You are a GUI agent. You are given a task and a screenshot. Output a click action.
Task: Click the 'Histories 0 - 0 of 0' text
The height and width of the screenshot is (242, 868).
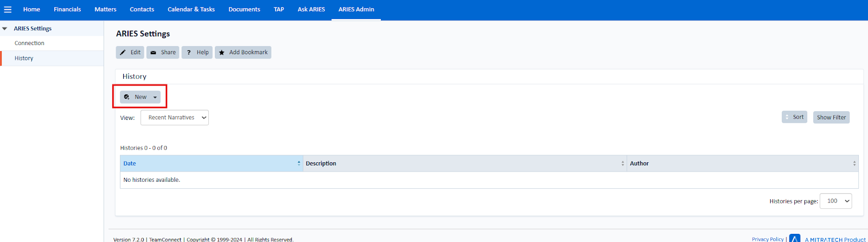pos(144,148)
